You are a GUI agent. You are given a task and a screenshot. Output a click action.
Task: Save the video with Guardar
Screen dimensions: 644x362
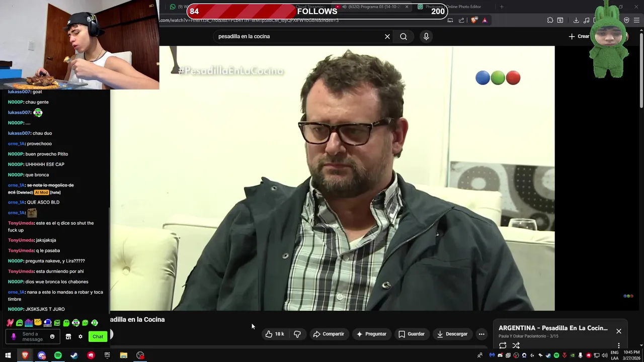pyautogui.click(x=412, y=334)
